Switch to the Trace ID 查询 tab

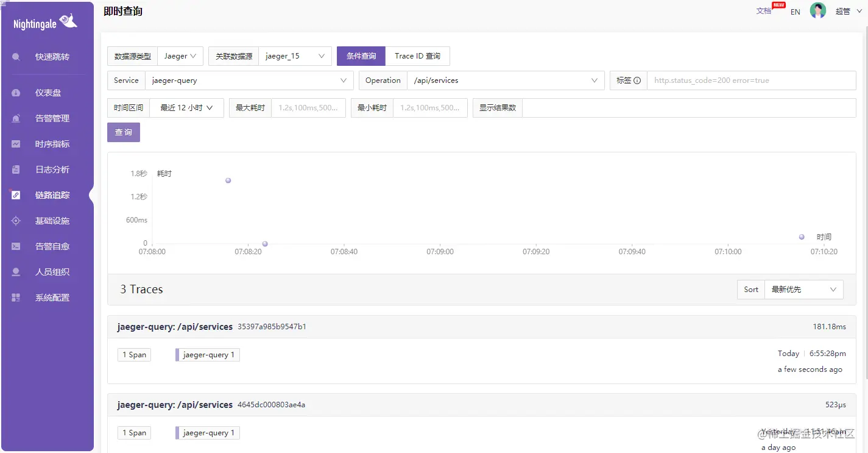[417, 55]
